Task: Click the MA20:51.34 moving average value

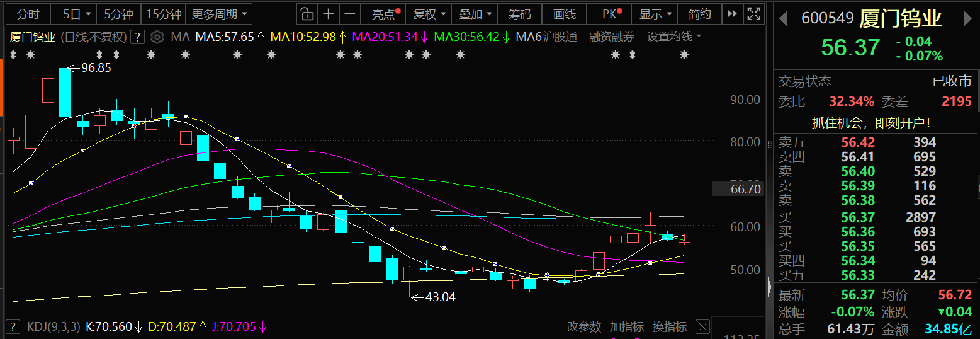Action: (x=385, y=37)
